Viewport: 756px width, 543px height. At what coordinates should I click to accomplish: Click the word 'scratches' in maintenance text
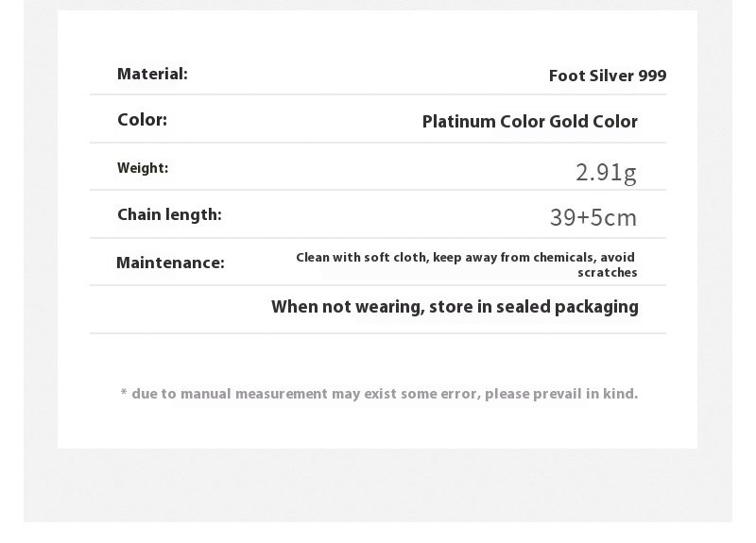[607, 273]
